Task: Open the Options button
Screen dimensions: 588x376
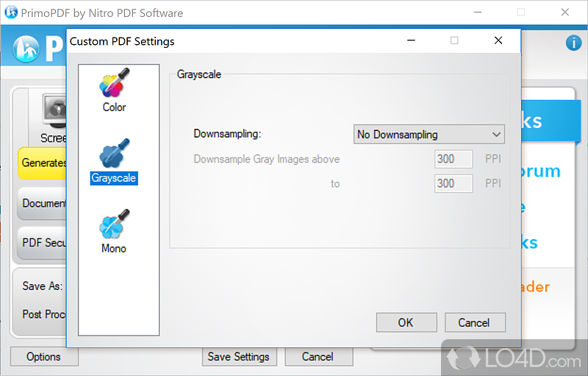Action: (x=44, y=356)
